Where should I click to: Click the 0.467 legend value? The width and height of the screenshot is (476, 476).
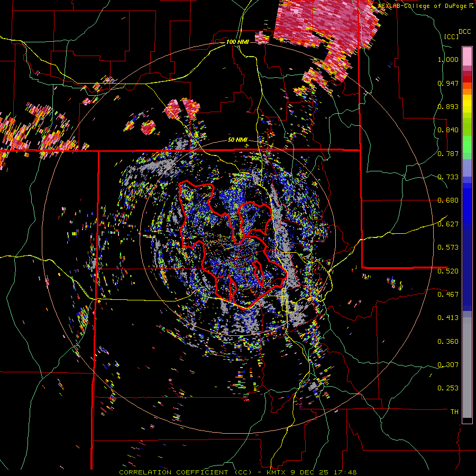coord(448,294)
